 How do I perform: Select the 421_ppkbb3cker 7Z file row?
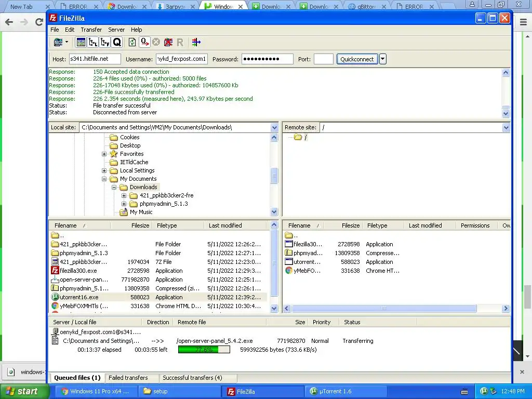click(158, 262)
